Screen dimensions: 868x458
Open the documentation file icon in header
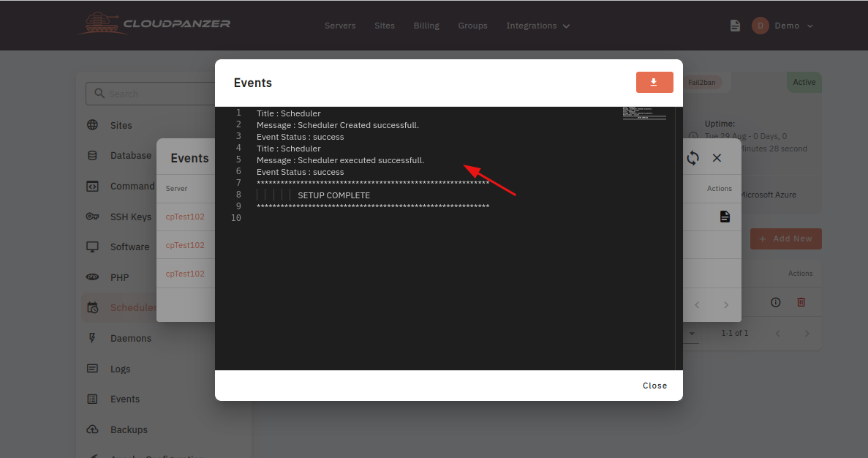pyautogui.click(x=735, y=26)
